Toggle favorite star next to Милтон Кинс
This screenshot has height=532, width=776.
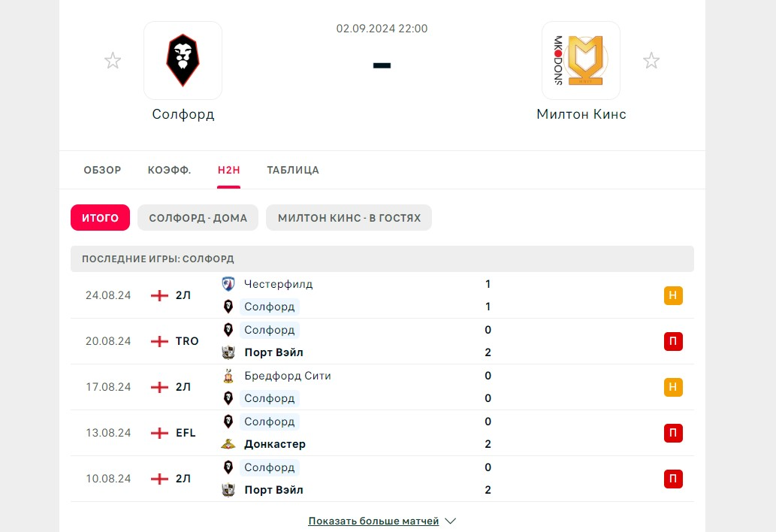[651, 61]
